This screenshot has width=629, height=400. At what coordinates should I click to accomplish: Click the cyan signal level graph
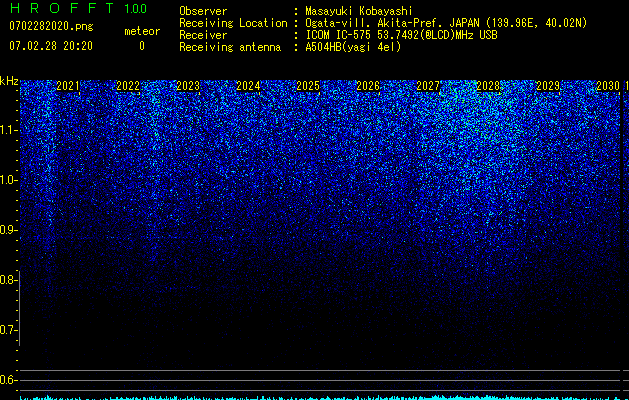click(x=320, y=398)
